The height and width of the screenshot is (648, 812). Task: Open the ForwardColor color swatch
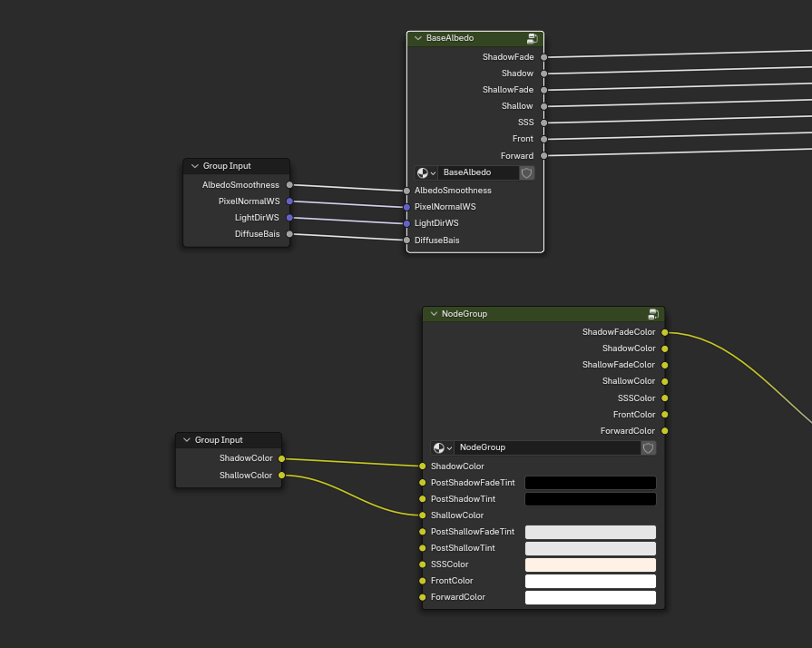[590, 597]
